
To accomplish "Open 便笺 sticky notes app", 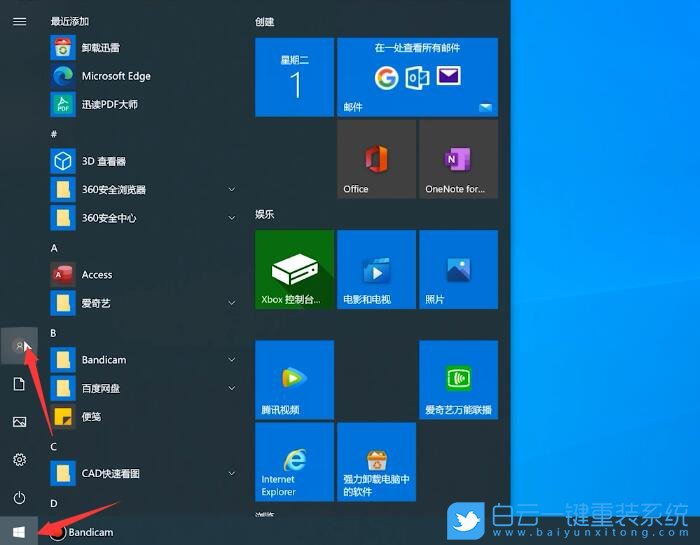I will point(143,416).
